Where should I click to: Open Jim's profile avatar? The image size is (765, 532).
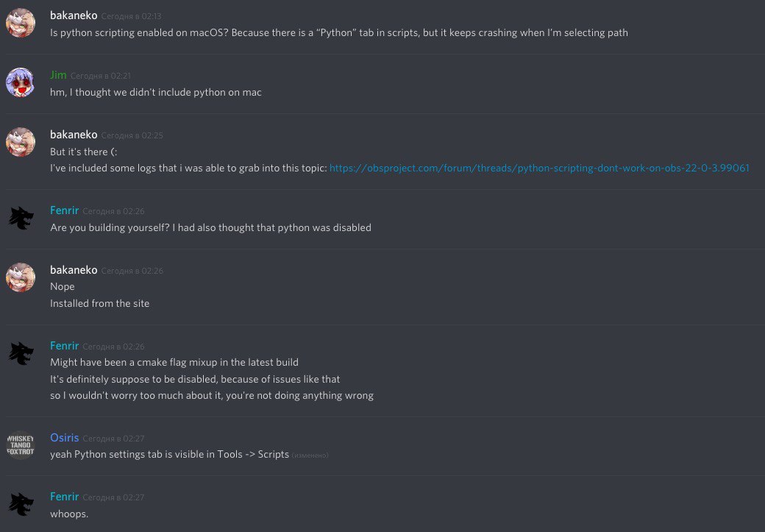coord(21,83)
